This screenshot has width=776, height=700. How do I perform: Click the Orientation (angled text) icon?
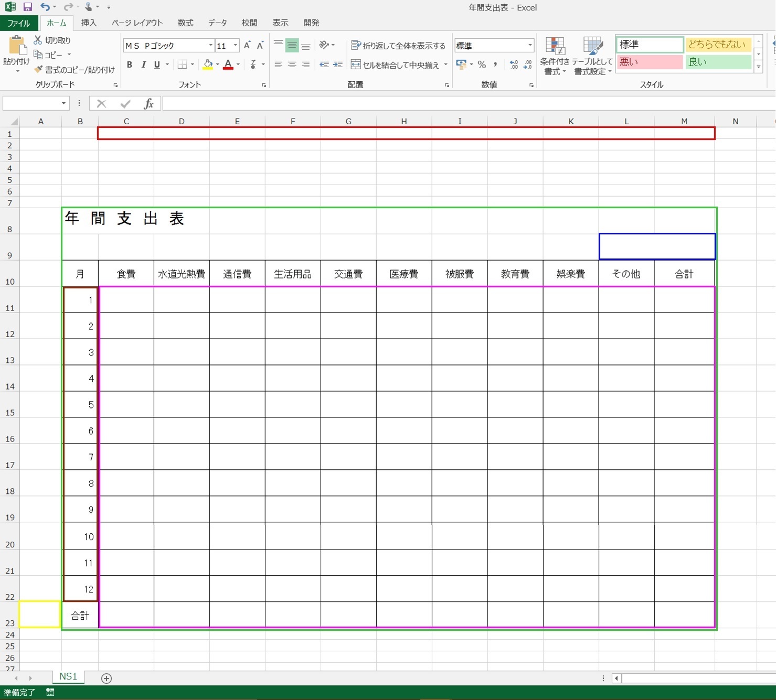pos(324,45)
